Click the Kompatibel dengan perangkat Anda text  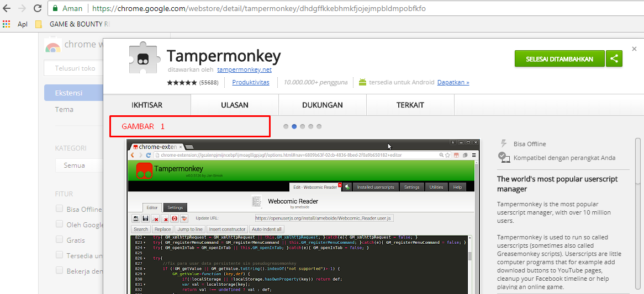coord(564,157)
